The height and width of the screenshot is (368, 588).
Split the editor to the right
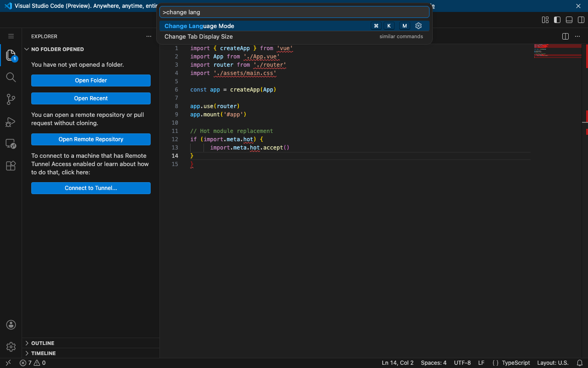pyautogui.click(x=565, y=36)
